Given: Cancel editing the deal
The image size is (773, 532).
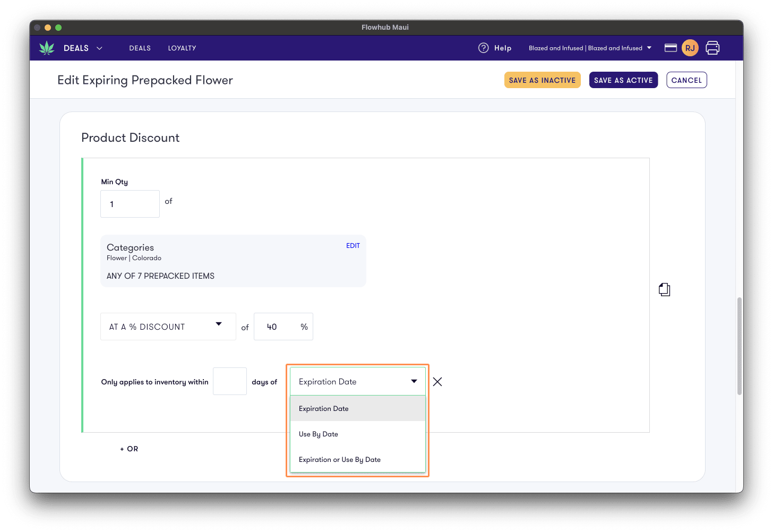Looking at the screenshot, I should [686, 80].
